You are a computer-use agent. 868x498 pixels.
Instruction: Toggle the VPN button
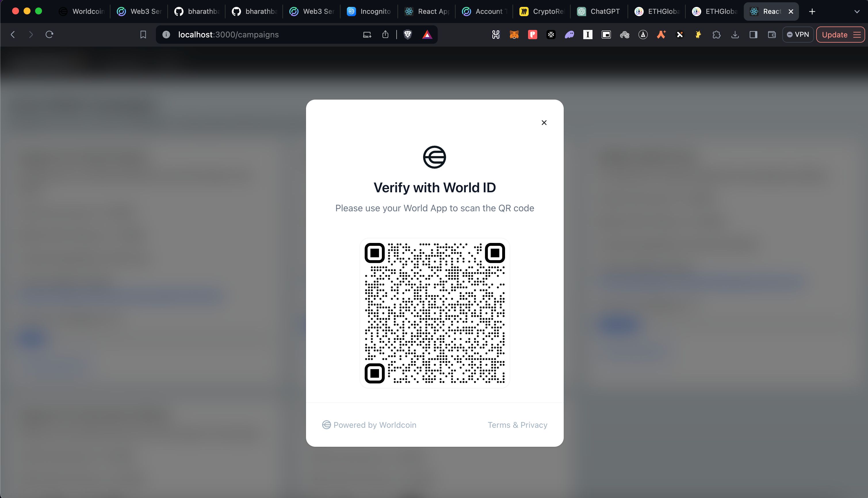[798, 35]
